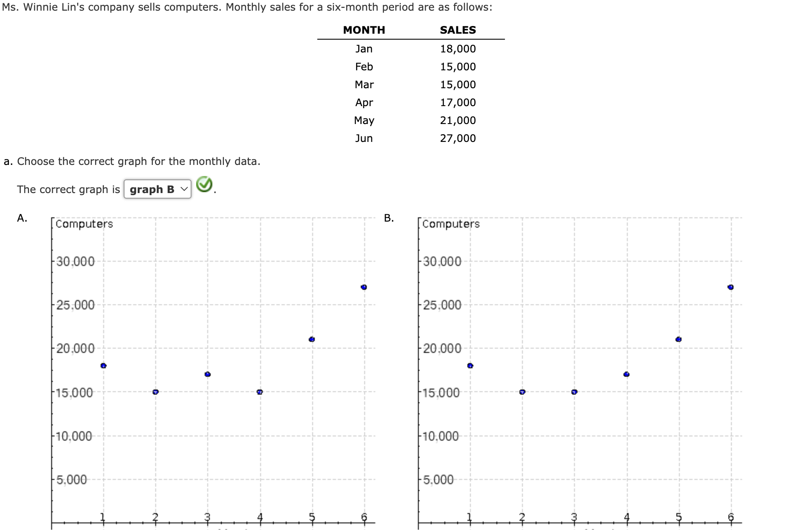
Task: Click graph B month 1 data point
Action: pyautogui.click(x=470, y=366)
